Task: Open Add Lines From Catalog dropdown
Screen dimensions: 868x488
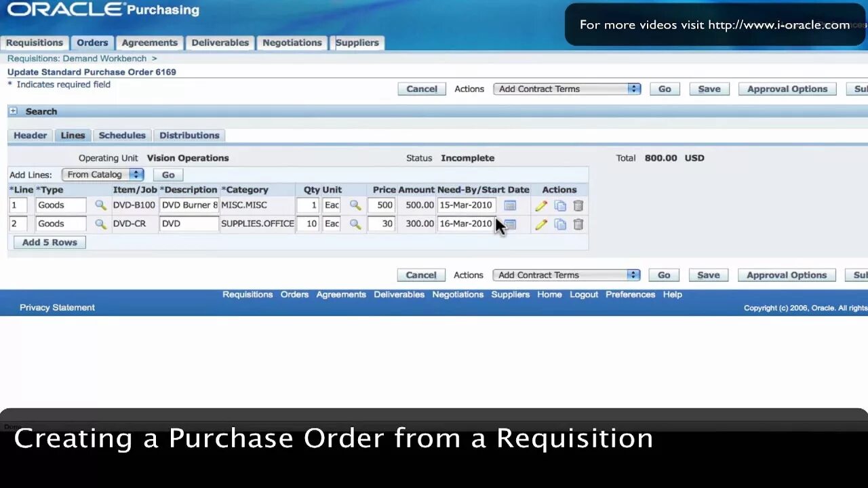Action: pyautogui.click(x=102, y=175)
